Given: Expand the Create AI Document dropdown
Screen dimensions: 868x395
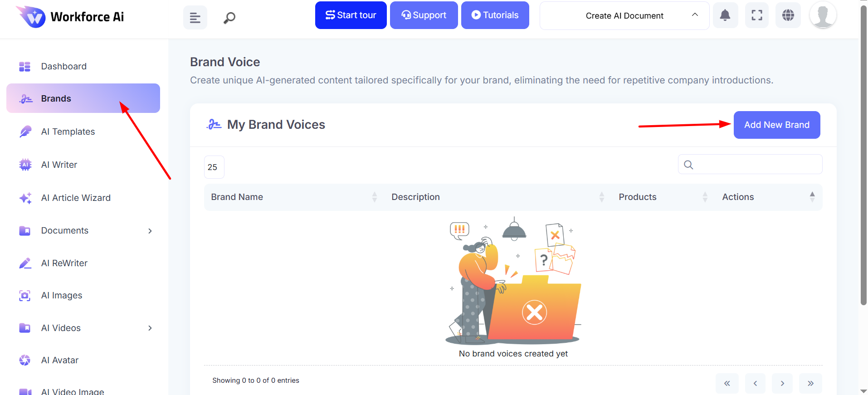Looking at the screenshot, I should (x=624, y=15).
